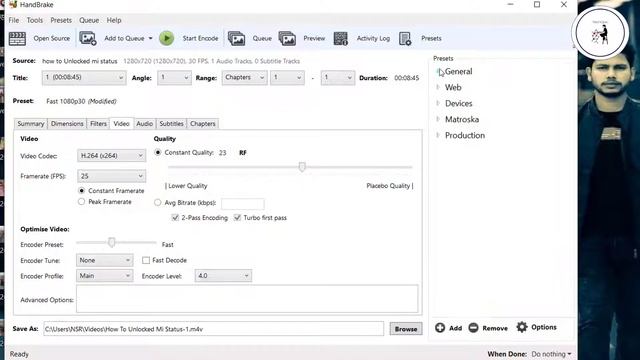Click the Save As path field
This screenshot has width=640, height=360.
coord(213,329)
